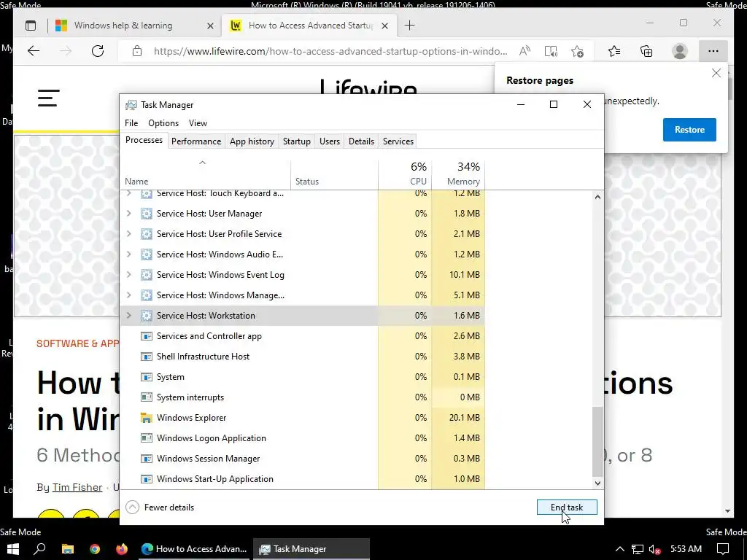Screen dimensions: 747x560
Task: Refresh the page in Edge
Action: (x=98, y=51)
